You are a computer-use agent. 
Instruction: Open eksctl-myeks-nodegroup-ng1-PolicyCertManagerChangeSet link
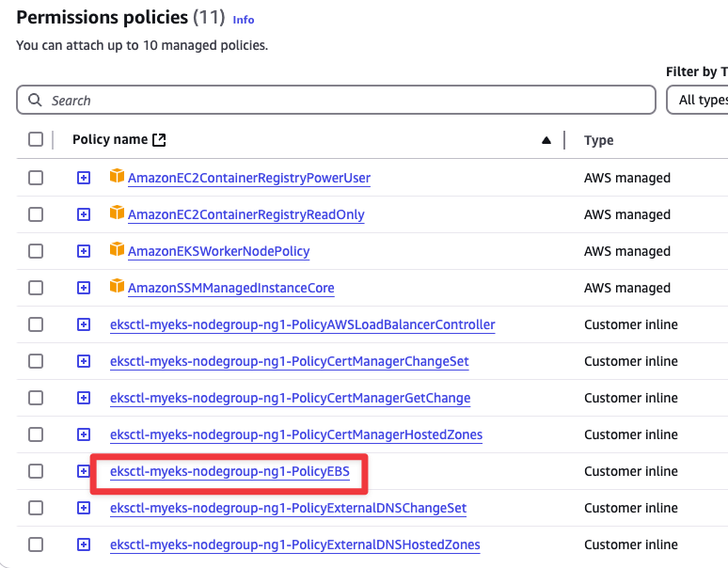coord(290,361)
